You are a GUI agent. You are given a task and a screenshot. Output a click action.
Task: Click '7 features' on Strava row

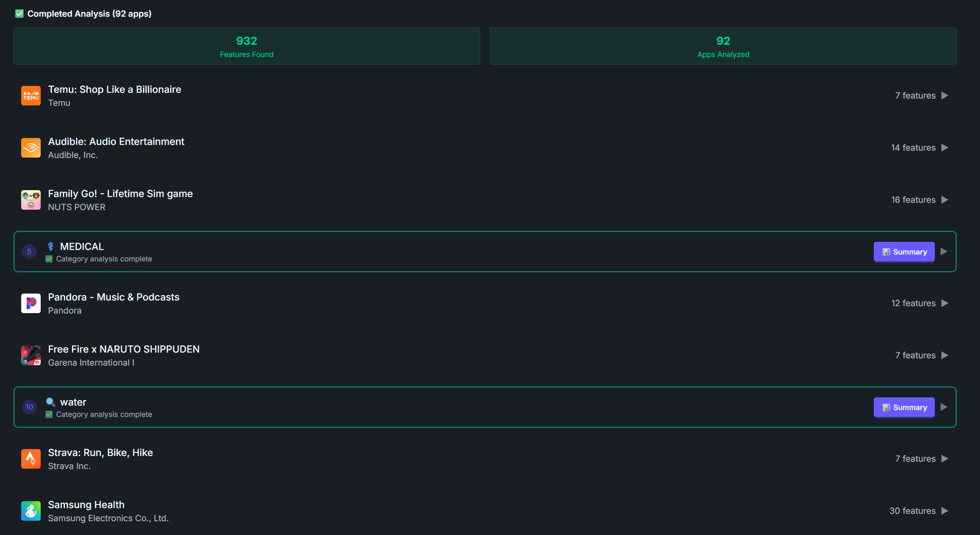pyautogui.click(x=915, y=459)
